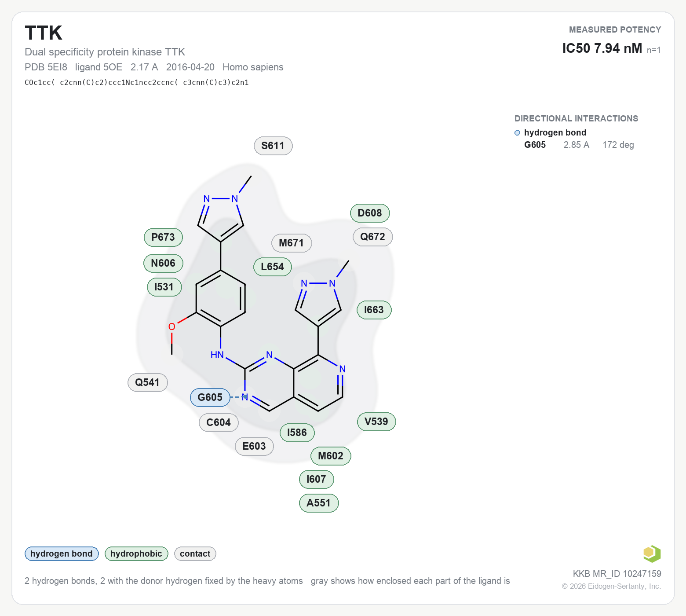Click the SMILES string text
The image size is (686, 616).
(x=137, y=82)
